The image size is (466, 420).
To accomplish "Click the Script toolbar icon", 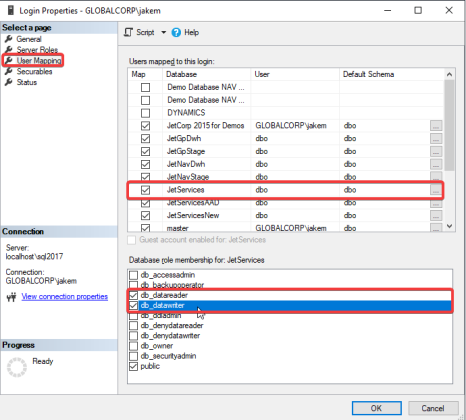I will pos(128,32).
